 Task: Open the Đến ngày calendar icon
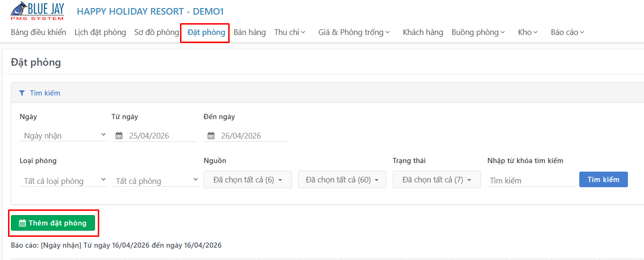211,136
